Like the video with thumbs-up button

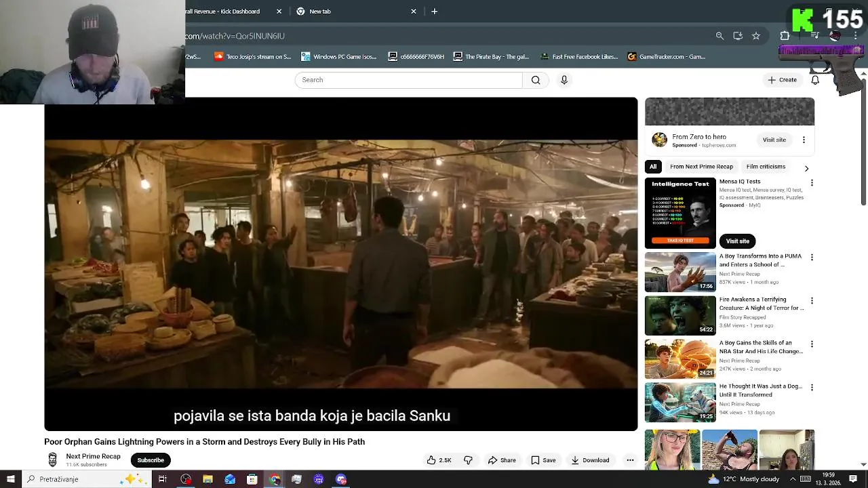pos(439,460)
